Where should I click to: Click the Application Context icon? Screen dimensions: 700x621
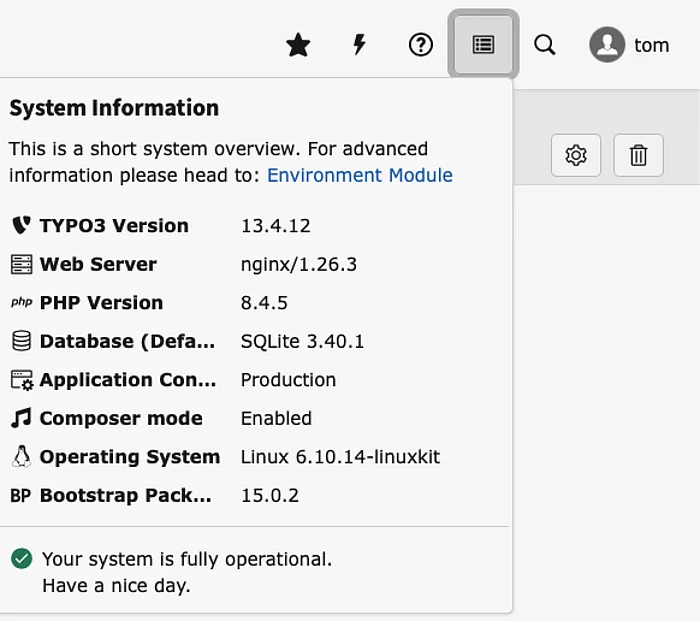[x=21, y=380]
